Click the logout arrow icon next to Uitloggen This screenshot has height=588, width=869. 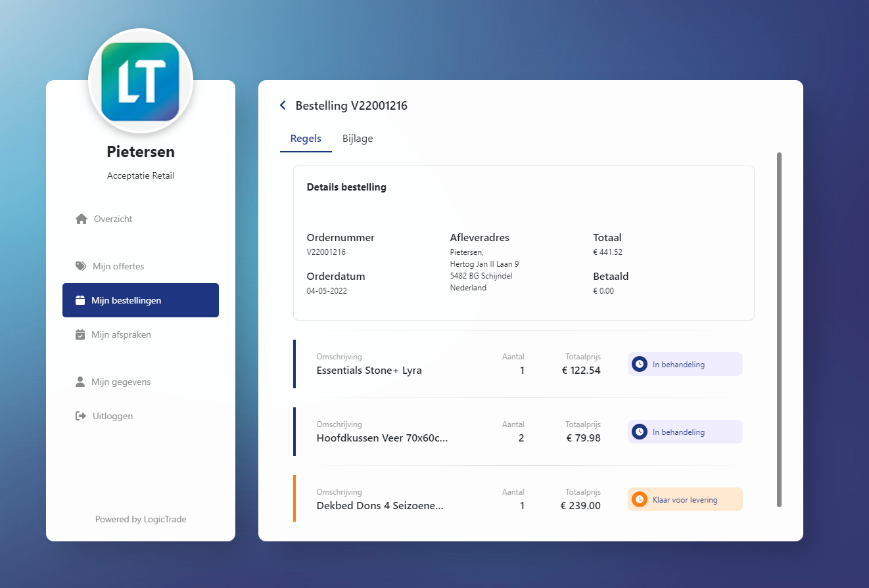pyautogui.click(x=80, y=415)
